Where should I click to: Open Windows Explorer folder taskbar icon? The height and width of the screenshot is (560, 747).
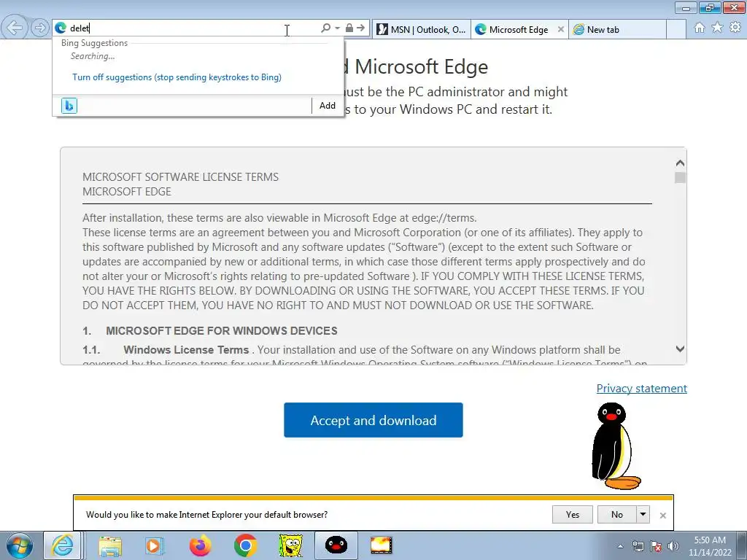[x=111, y=545]
